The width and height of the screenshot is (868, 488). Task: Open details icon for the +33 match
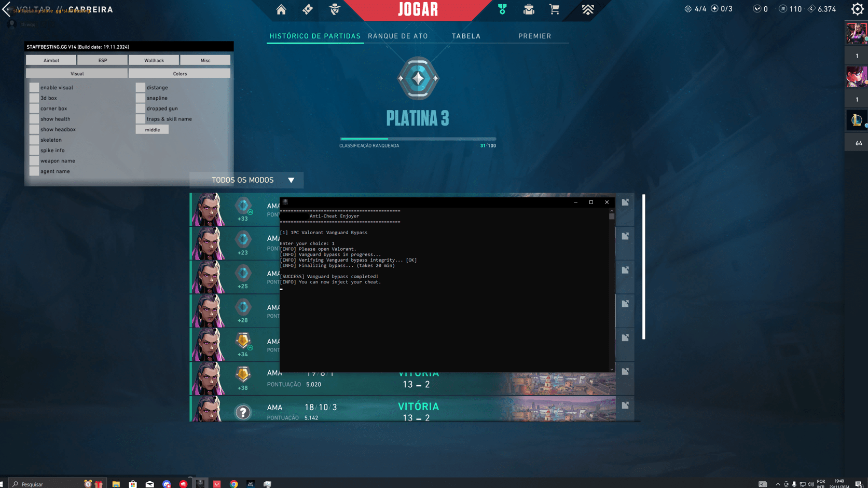625,202
